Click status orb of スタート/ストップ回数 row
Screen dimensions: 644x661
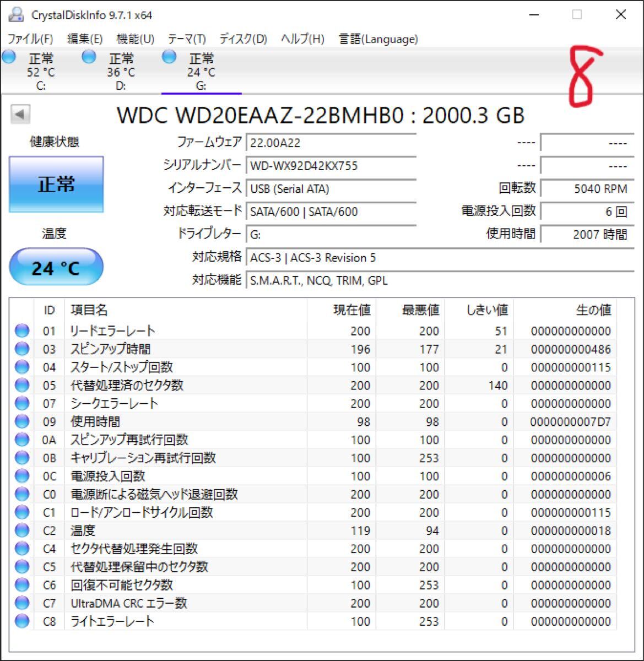(x=22, y=367)
